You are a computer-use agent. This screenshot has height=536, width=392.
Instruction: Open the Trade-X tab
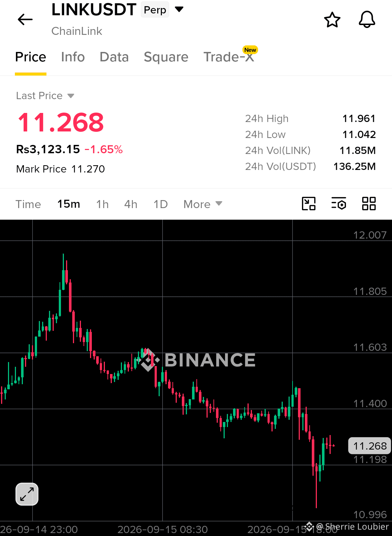tap(229, 57)
